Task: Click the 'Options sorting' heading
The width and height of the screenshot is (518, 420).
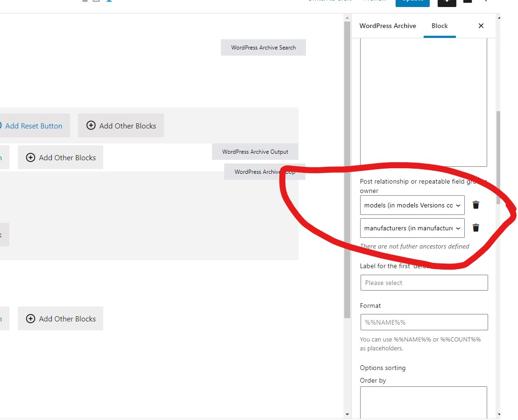Action: pyautogui.click(x=383, y=368)
